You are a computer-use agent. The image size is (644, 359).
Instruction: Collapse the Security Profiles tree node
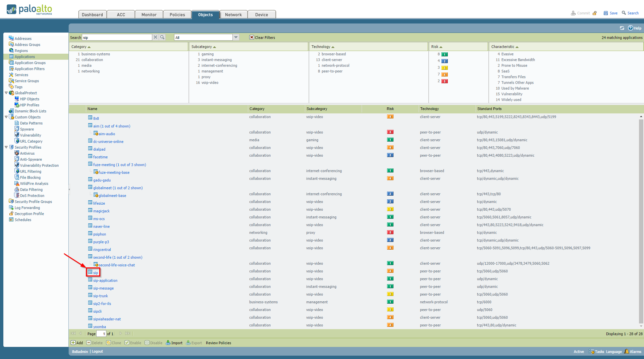click(x=6, y=147)
